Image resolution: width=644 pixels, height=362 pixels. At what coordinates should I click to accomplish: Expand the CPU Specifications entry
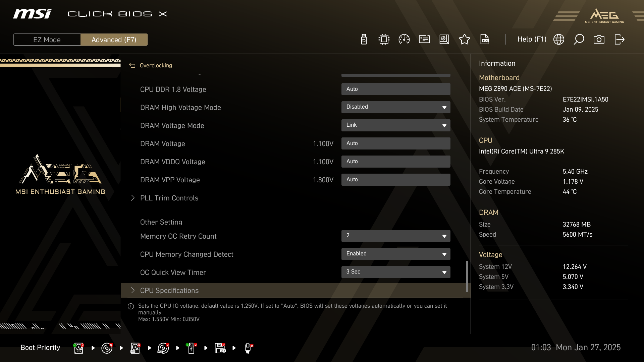click(x=169, y=291)
